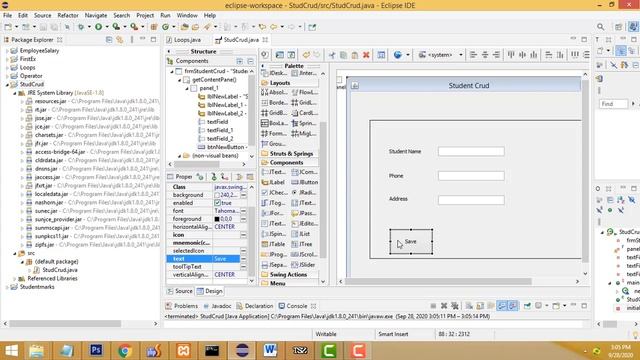This screenshot has width=640, height=360.
Task: Start the Debug launch (bug icon)
Action: point(81,27)
